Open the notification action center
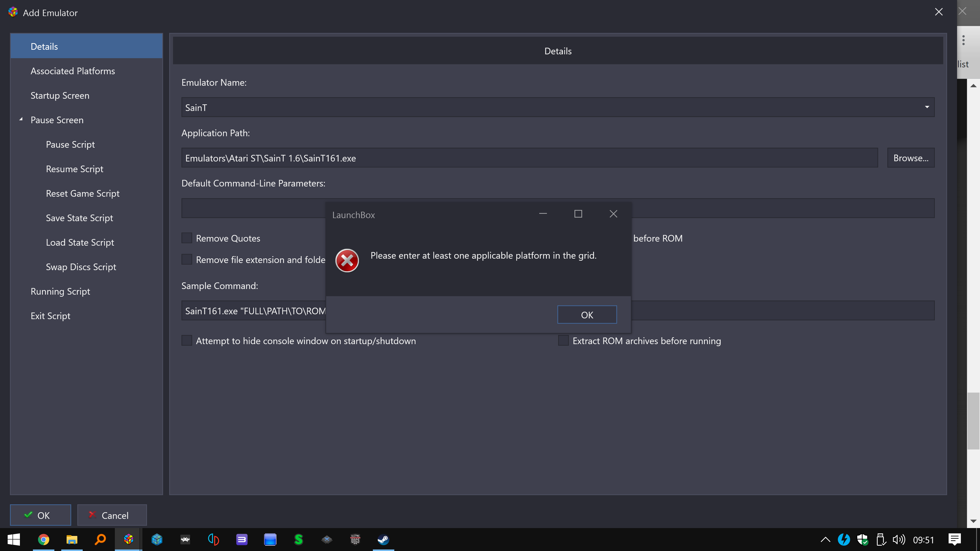Image resolution: width=980 pixels, height=551 pixels. coord(954,539)
